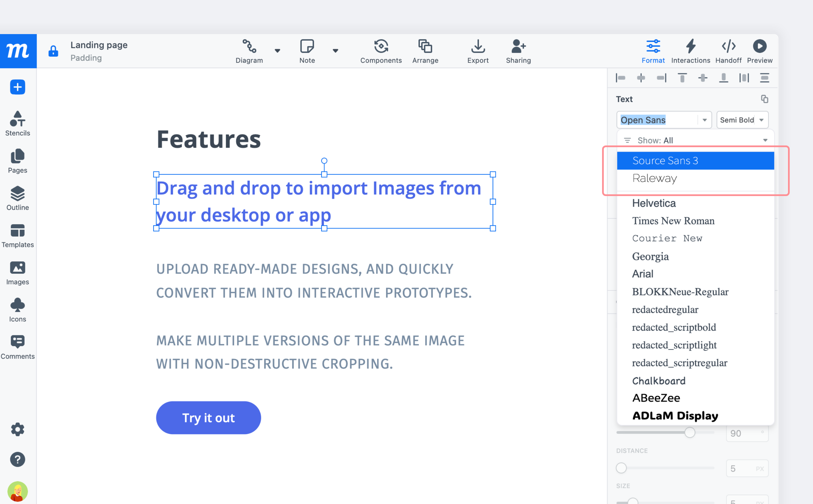Open the Icons panel
Screen dimensions: 813x504
18,310
